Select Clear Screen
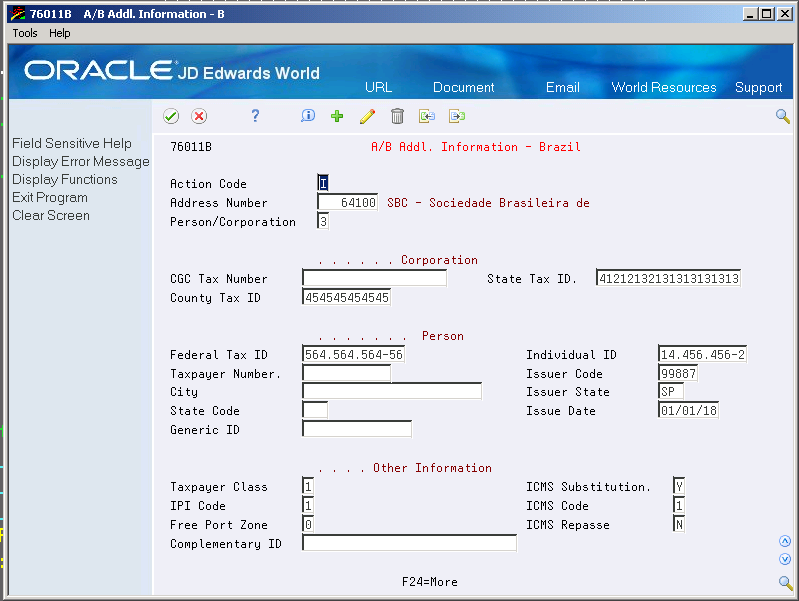Image resolution: width=799 pixels, height=601 pixels. (51, 216)
